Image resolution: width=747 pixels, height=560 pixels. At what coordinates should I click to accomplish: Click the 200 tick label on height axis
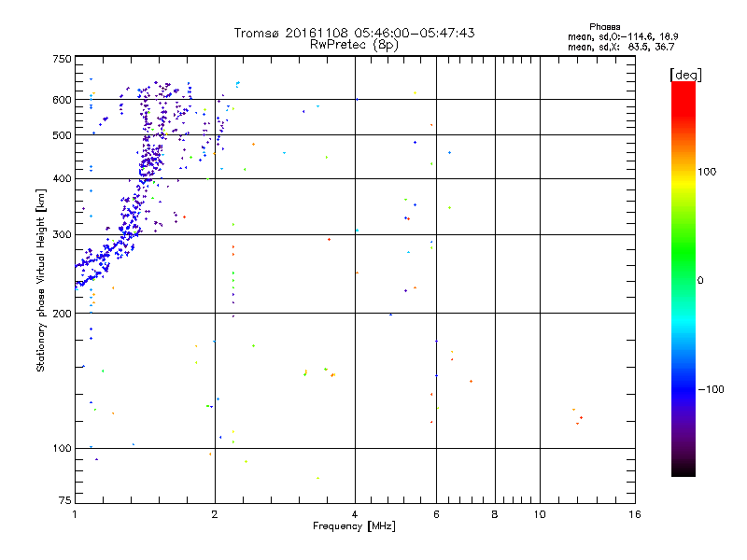[62, 314]
